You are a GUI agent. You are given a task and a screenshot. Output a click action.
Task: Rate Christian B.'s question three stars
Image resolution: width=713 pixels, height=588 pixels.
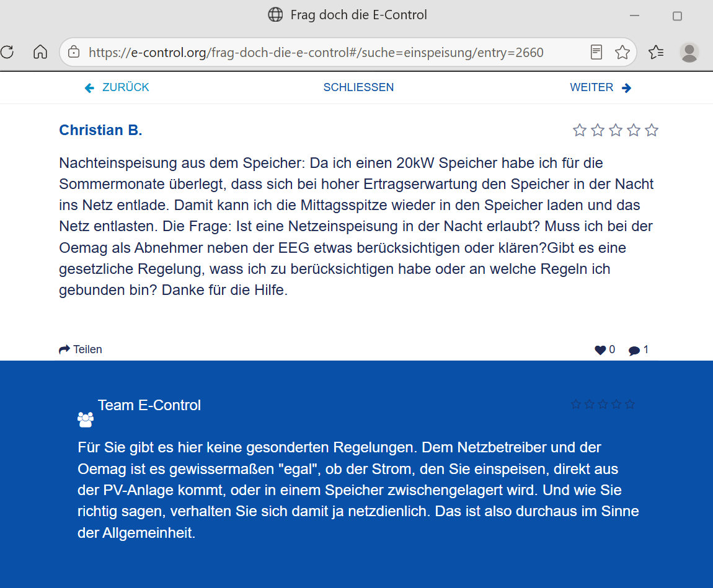[x=616, y=130]
